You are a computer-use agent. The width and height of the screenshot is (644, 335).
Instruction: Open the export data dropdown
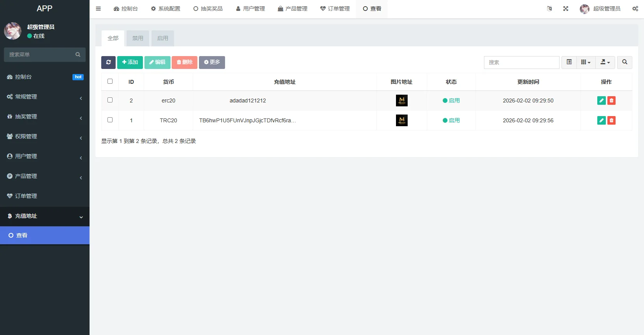coord(605,62)
